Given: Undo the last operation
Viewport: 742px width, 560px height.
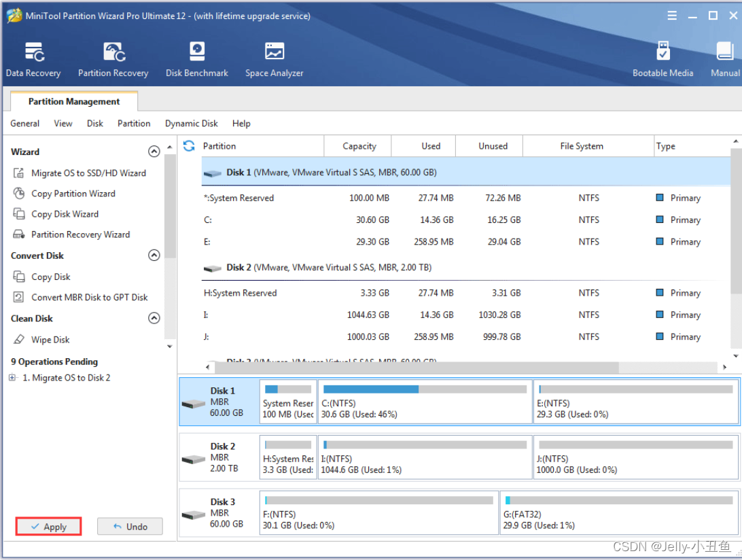Looking at the screenshot, I should click(x=129, y=526).
